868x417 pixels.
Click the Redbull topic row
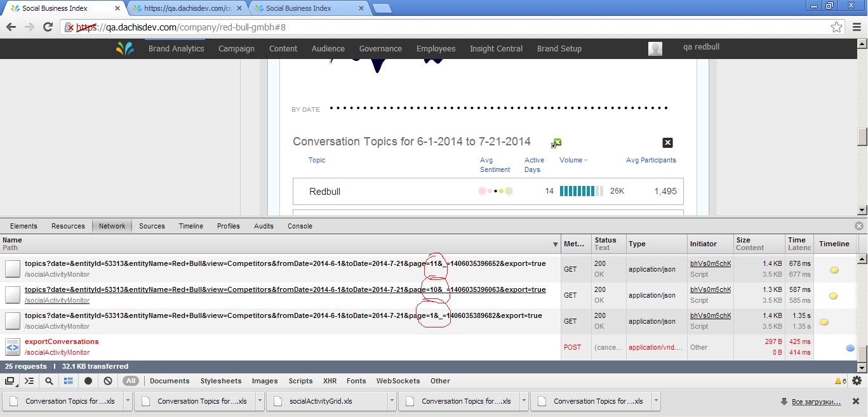coord(488,191)
